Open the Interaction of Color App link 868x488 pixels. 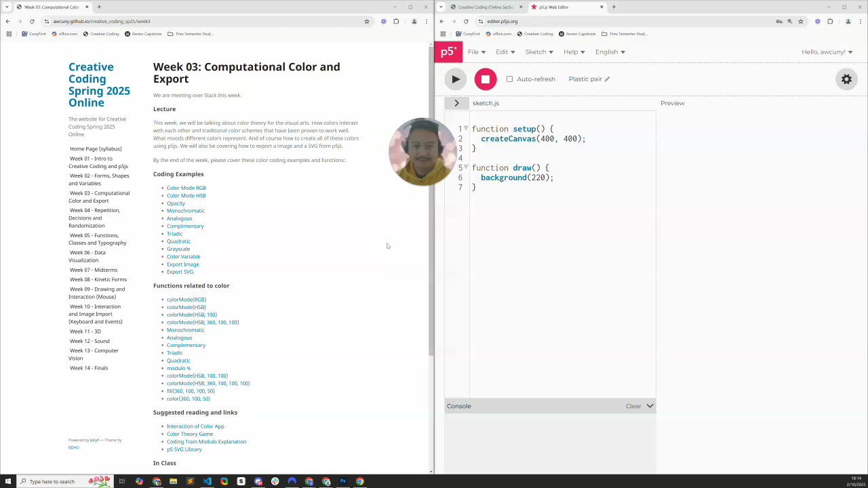[x=195, y=426]
